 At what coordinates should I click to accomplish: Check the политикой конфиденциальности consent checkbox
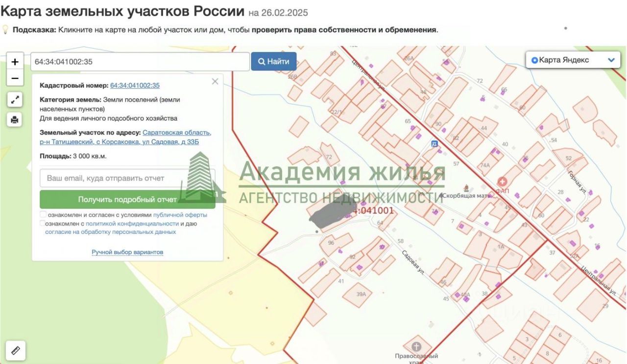pos(43,224)
